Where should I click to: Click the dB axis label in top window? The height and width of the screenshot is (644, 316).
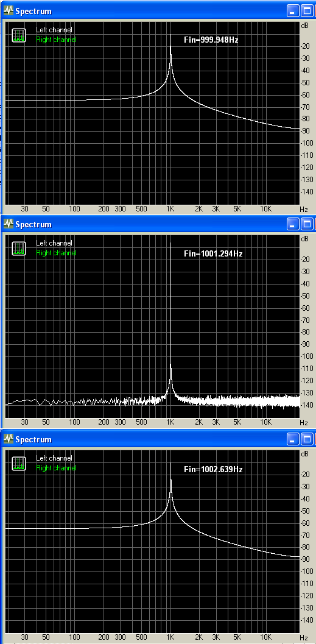coord(305,26)
